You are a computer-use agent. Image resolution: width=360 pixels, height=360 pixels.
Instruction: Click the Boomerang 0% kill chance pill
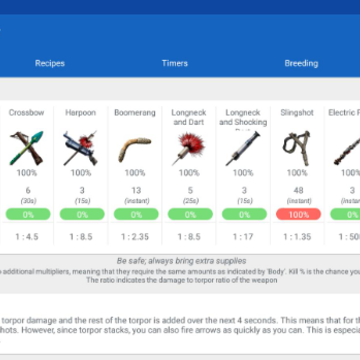(x=136, y=214)
